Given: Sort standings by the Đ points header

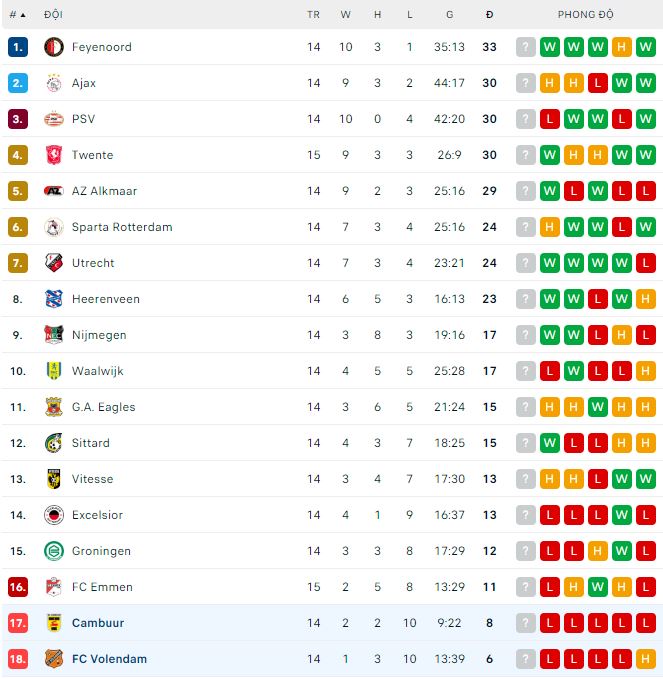Looking at the screenshot, I should (x=489, y=15).
